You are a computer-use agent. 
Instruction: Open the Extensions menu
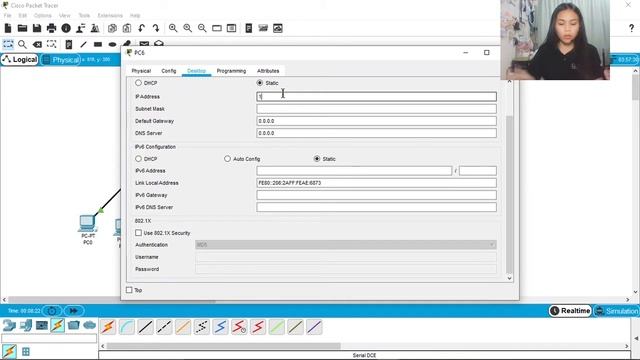click(x=110, y=16)
